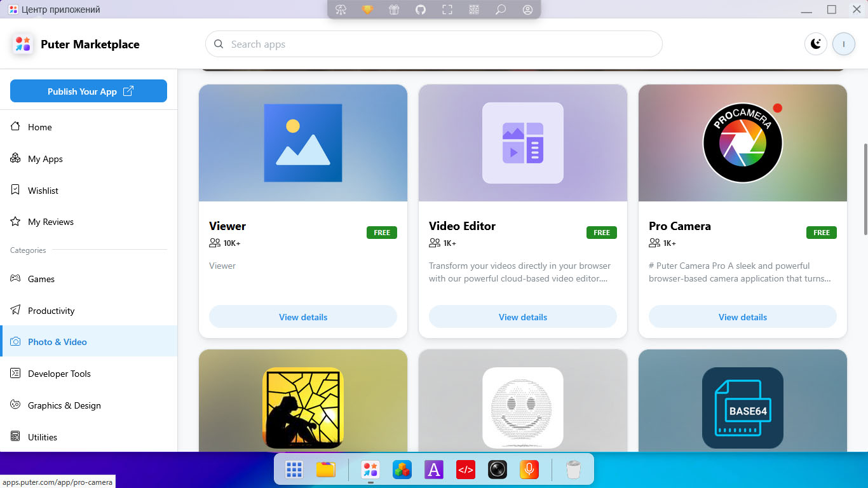The image size is (868, 488).
Task: Click the fullscreen brackets icon in the top toolbar
Action: point(447,10)
